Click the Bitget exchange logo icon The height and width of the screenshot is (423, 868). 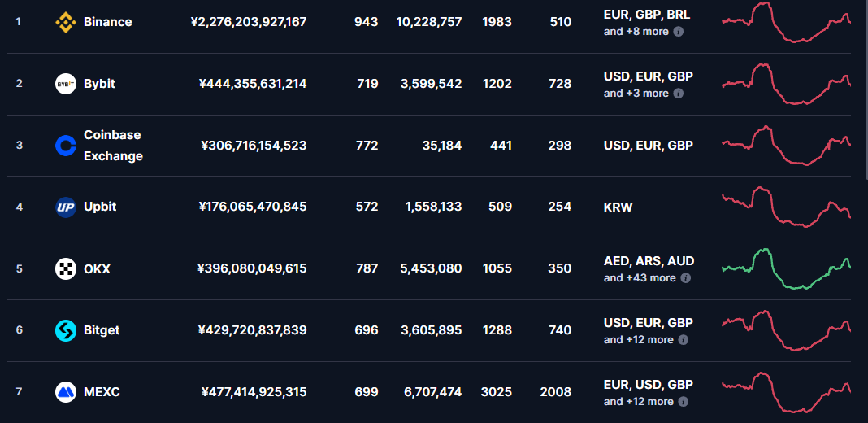click(66, 330)
